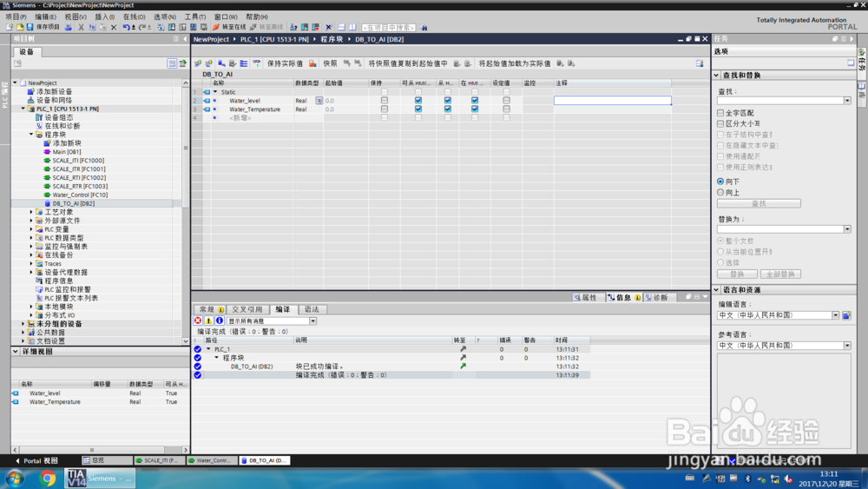The height and width of the screenshot is (489, 868).
Task: Click the Windows Start button
Action: (15, 478)
